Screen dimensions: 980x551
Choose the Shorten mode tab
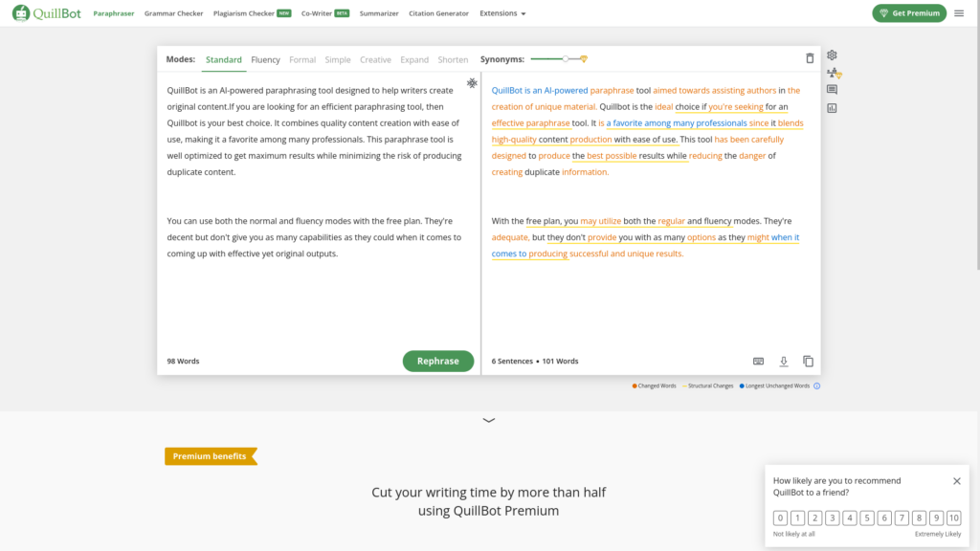pyautogui.click(x=453, y=60)
